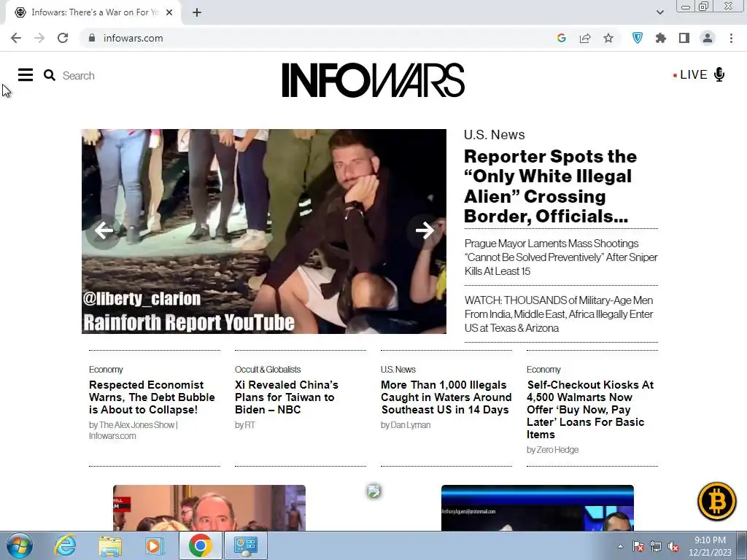This screenshot has width=747, height=560.
Task: Open the Prague Mayor Laments Mass Shootings article
Action: click(561, 257)
